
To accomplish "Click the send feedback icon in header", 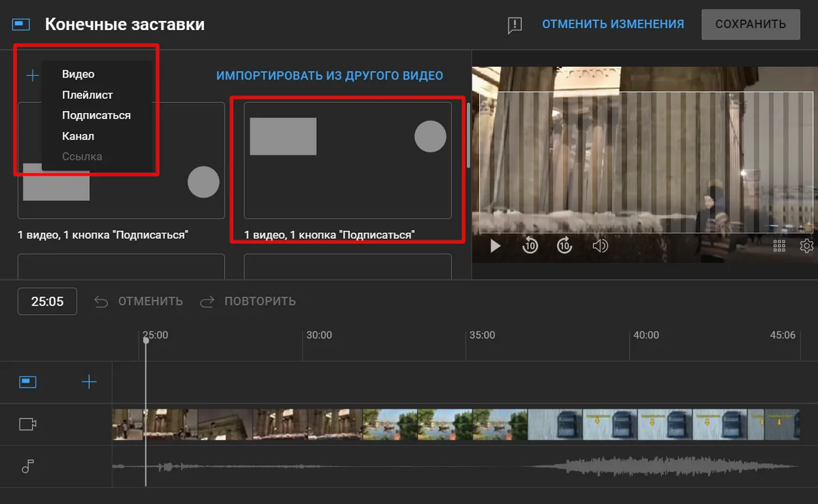I will pyautogui.click(x=515, y=25).
